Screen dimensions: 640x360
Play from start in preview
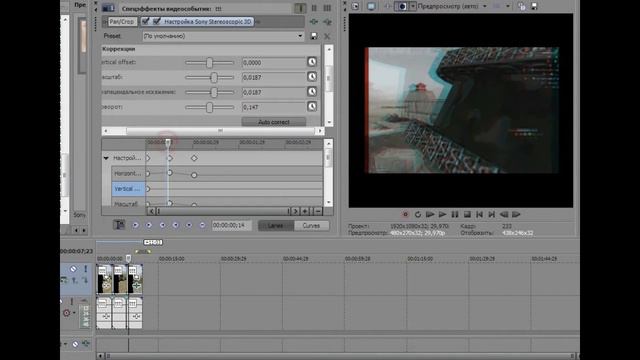tap(430, 214)
